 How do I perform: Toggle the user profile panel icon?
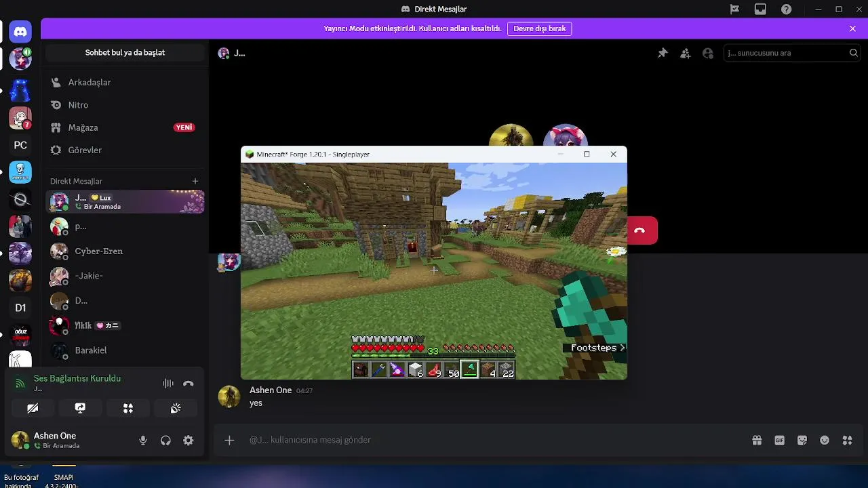click(x=708, y=53)
